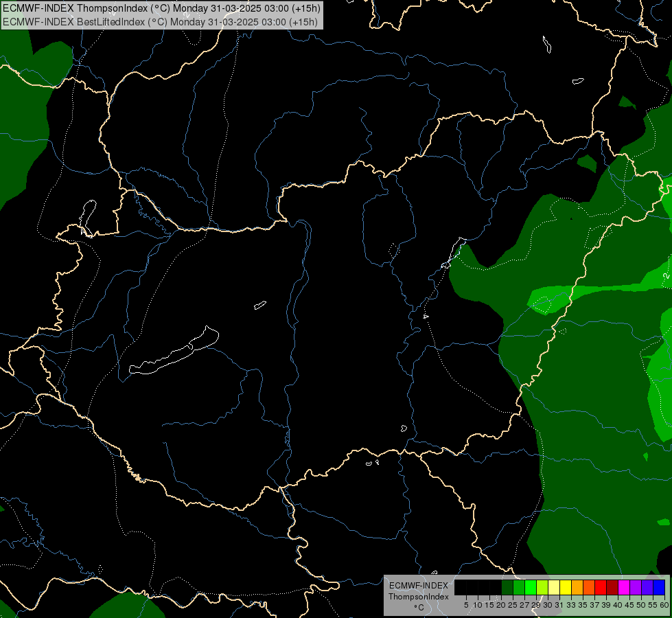Viewport: 672px width, 618px height.
Task: Click the legend value "40"
Action: point(618,605)
